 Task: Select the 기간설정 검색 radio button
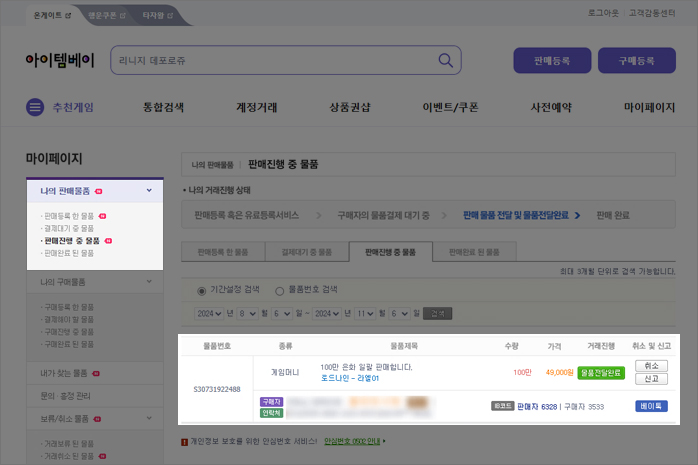(202, 291)
